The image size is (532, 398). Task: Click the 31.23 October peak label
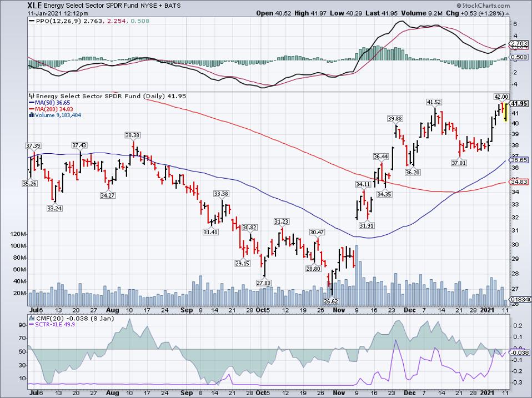point(282,221)
